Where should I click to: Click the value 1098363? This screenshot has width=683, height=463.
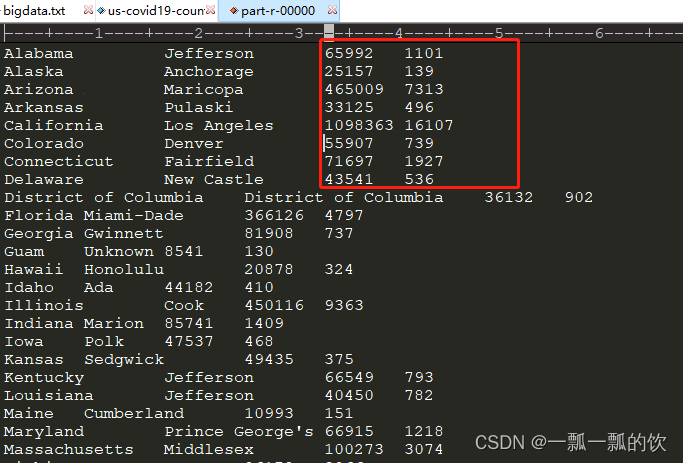(x=359, y=125)
